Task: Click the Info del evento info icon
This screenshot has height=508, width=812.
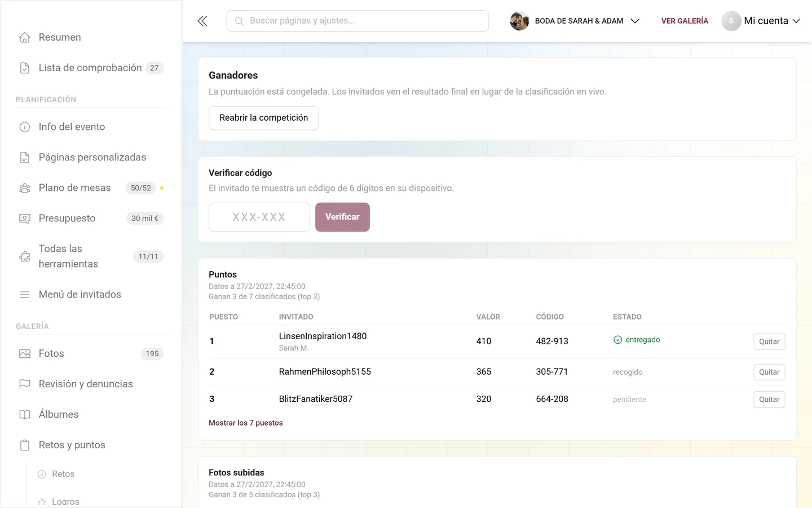Action: tap(25, 127)
